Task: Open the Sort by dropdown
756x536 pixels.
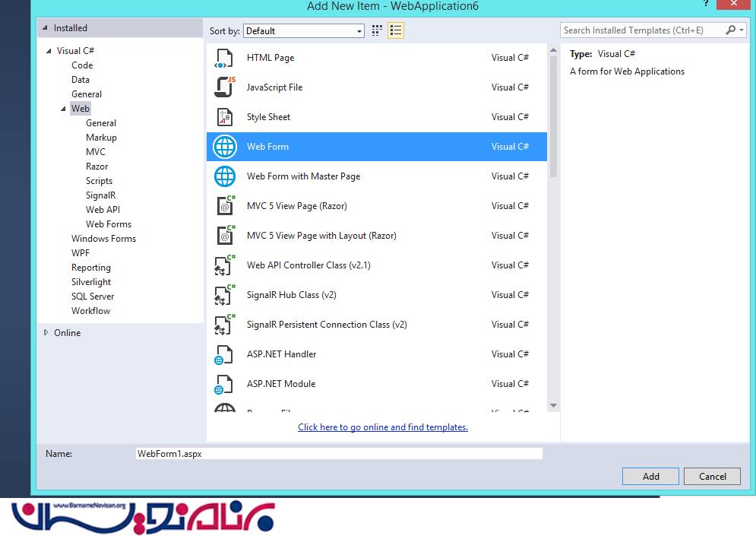Action: 304,31
